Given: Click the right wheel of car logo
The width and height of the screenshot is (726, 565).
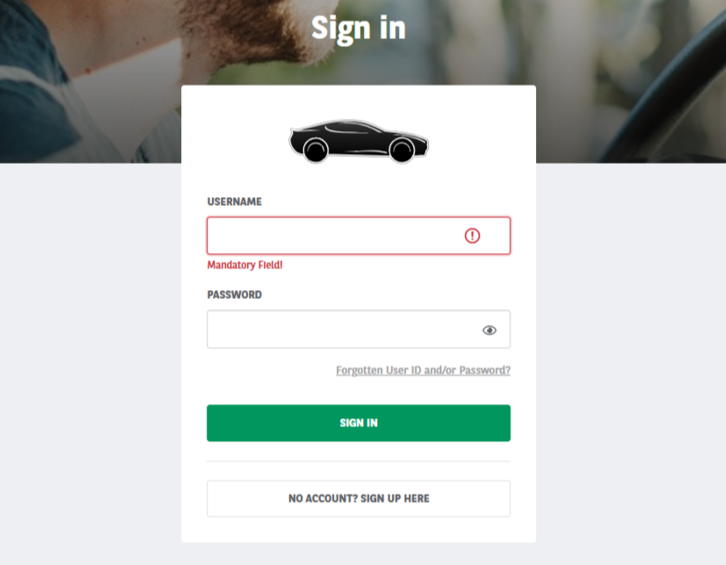Looking at the screenshot, I should tap(401, 151).
